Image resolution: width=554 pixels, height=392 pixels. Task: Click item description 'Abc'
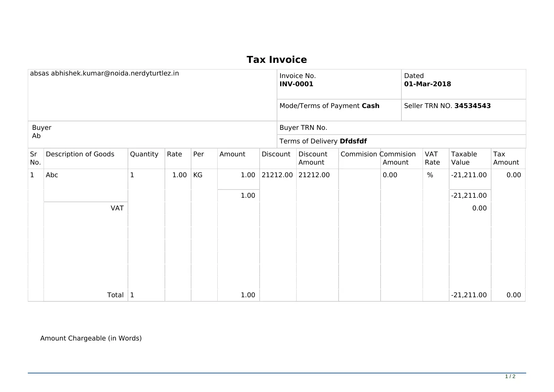tap(52, 175)
